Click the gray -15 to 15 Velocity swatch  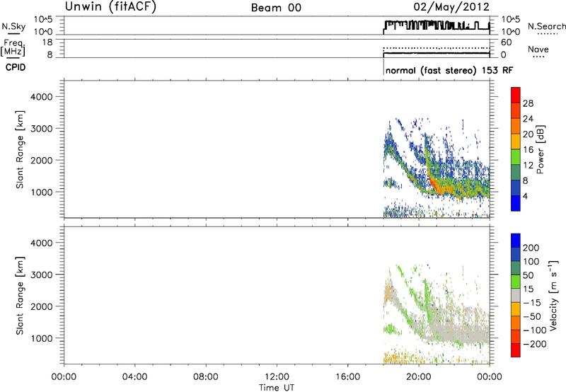click(516, 295)
